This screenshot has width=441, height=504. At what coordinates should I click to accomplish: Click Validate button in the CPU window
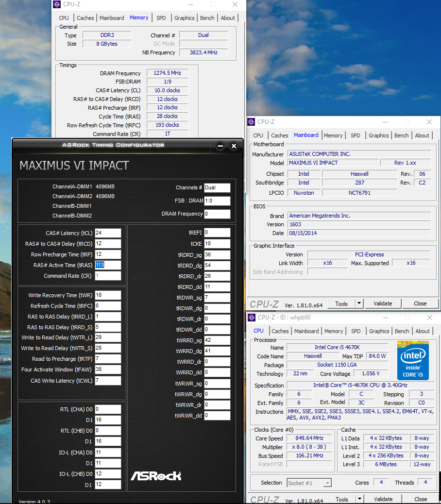[x=383, y=499]
